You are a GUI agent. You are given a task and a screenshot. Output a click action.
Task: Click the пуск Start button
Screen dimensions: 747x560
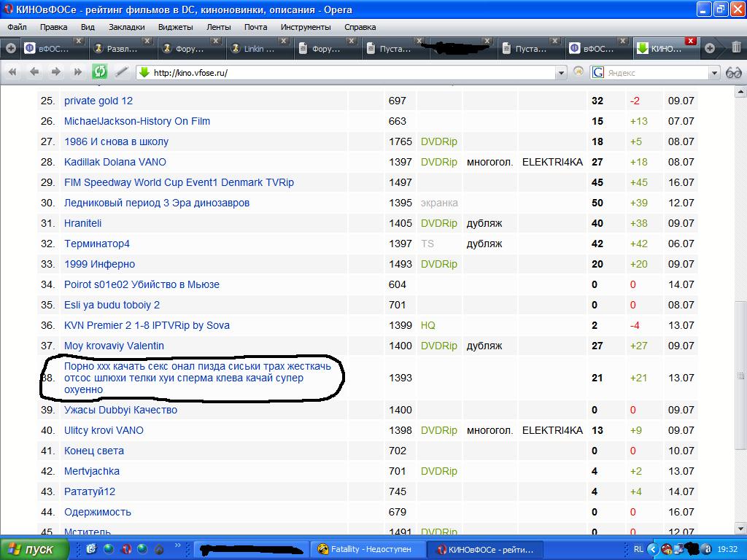(30, 549)
